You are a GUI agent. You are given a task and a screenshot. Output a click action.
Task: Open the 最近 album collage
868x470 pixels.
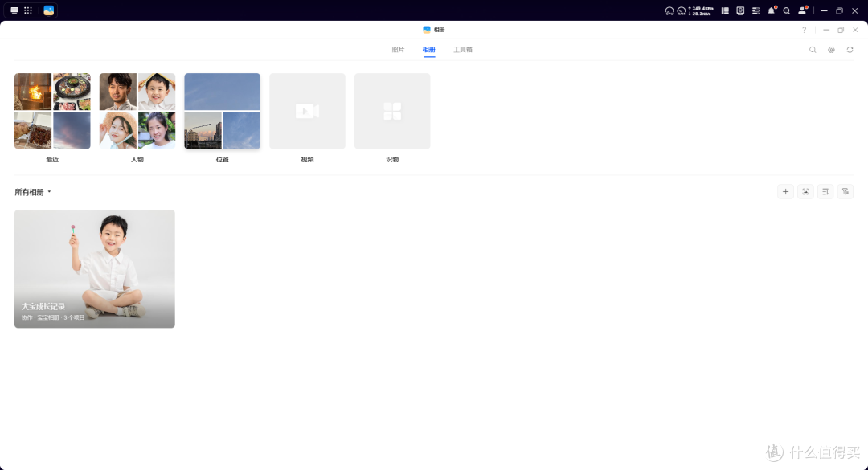click(x=52, y=111)
